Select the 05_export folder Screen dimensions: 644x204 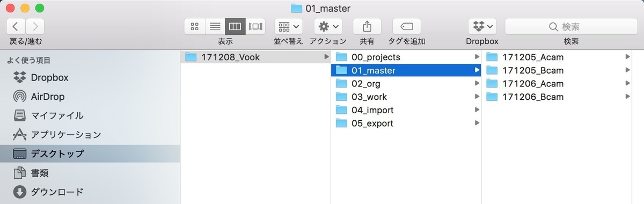point(406,123)
